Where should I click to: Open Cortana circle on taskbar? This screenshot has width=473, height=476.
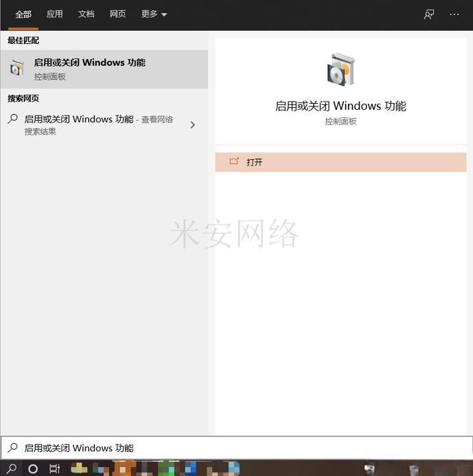click(33, 469)
